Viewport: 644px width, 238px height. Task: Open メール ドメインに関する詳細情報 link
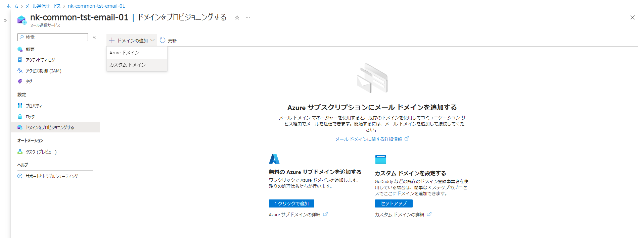click(x=368, y=139)
